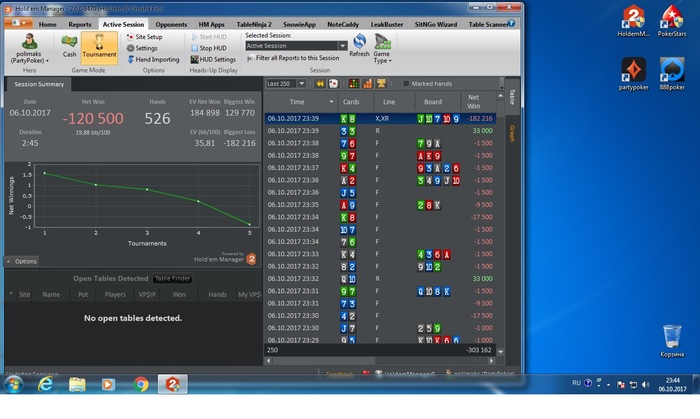Click the VP$IP column header in open tables

point(147,295)
